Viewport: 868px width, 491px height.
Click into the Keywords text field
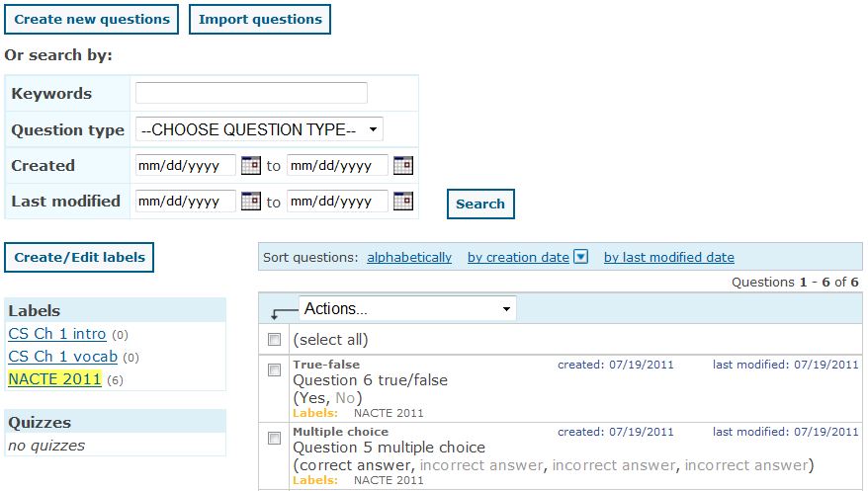(251, 93)
